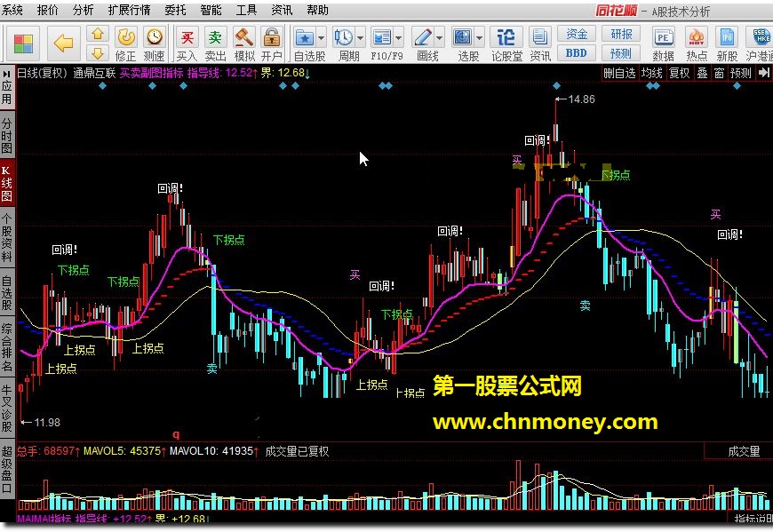Image resolution: width=773 pixels, height=532 pixels.
Task: Click the 11.98 low price label
Action: 47,422
